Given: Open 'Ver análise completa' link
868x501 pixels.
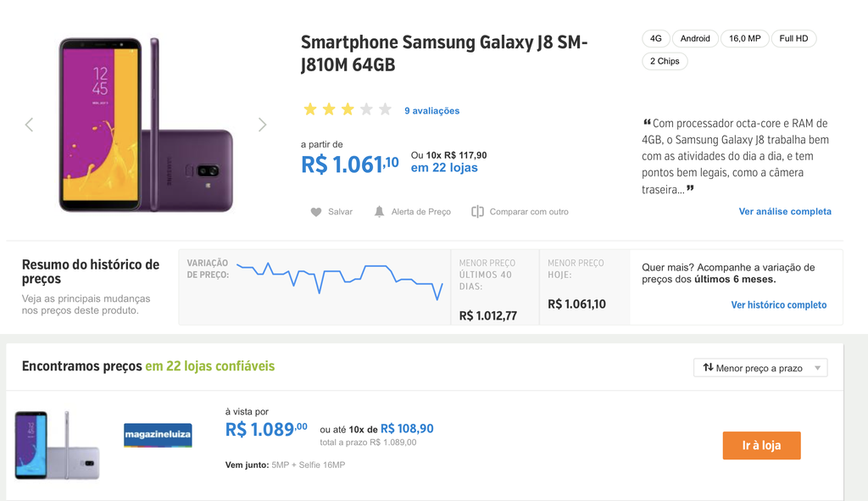Looking at the screenshot, I should click(785, 211).
